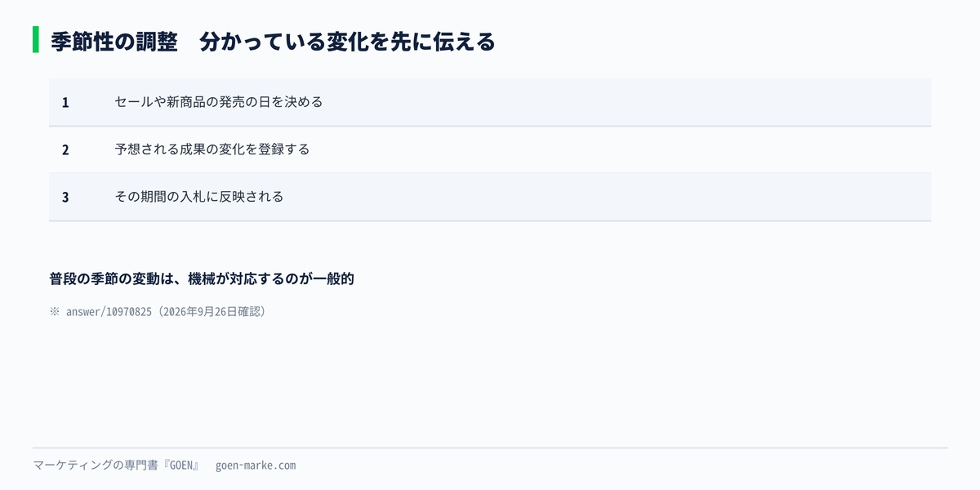Select the heading text 季節性の調整
Viewport: 980px width, 490px height.
coord(114,42)
